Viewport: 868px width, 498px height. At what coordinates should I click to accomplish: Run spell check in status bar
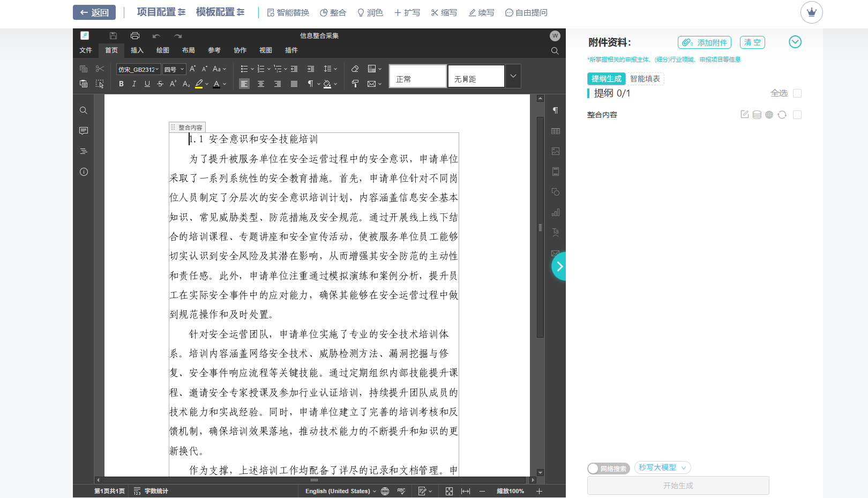(401, 490)
